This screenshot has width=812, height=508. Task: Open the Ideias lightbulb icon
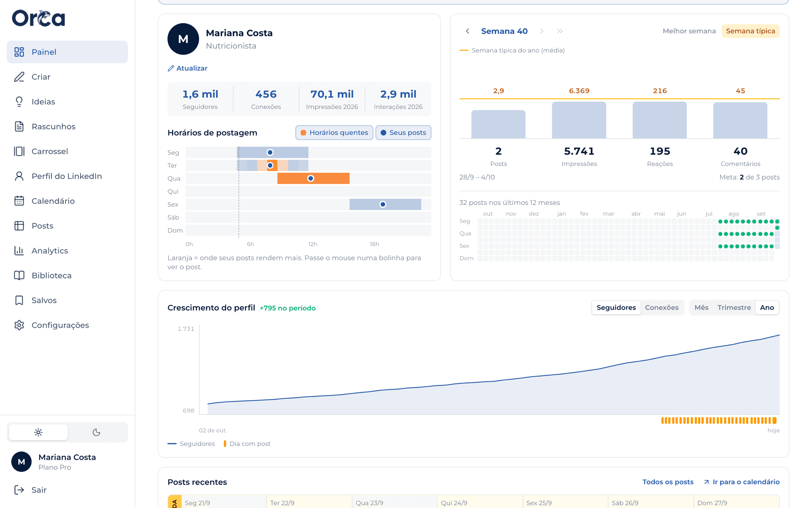click(19, 102)
